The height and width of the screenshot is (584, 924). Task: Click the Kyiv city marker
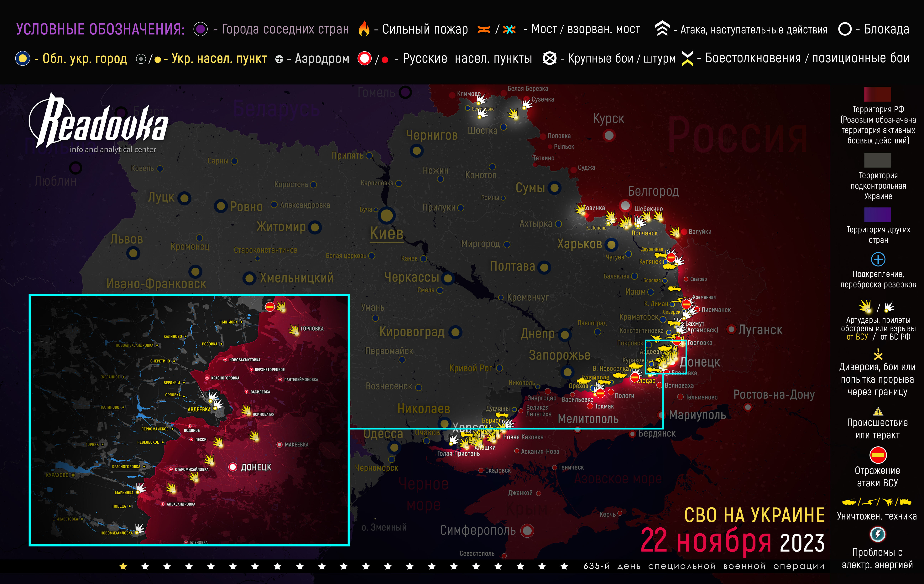pyautogui.click(x=387, y=215)
